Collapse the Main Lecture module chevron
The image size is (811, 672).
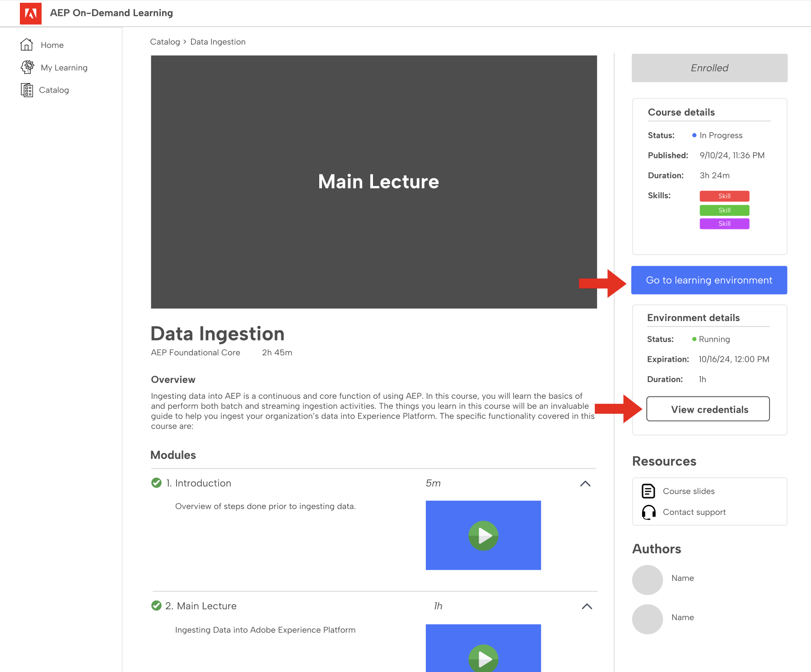pyautogui.click(x=587, y=607)
